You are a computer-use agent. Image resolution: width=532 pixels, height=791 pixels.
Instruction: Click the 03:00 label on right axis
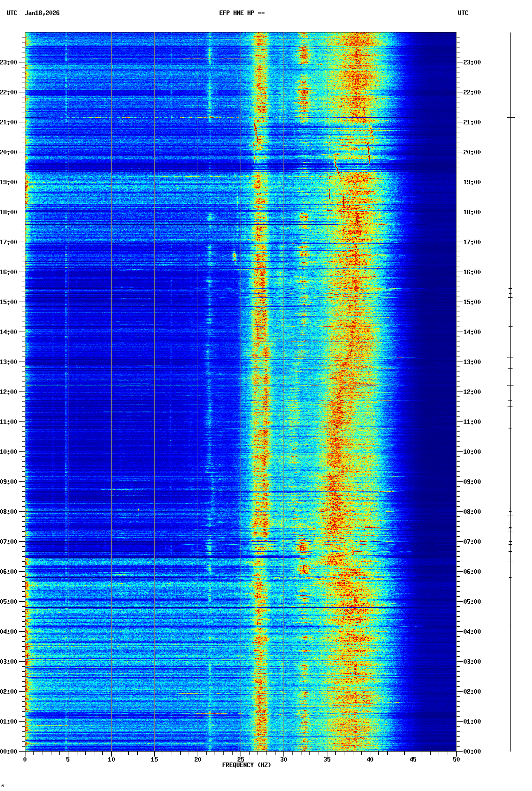pyautogui.click(x=472, y=662)
